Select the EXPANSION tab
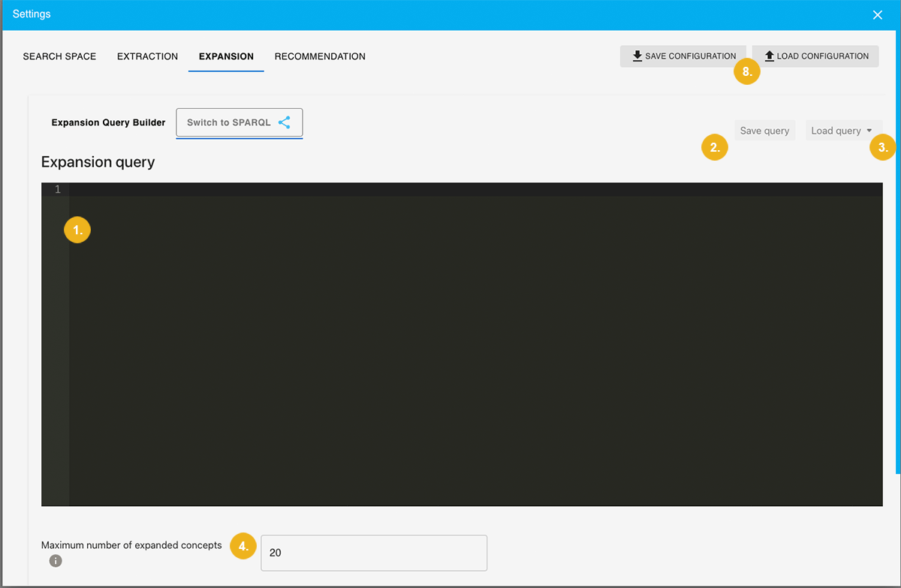Screen dimensions: 901x588 226,56
